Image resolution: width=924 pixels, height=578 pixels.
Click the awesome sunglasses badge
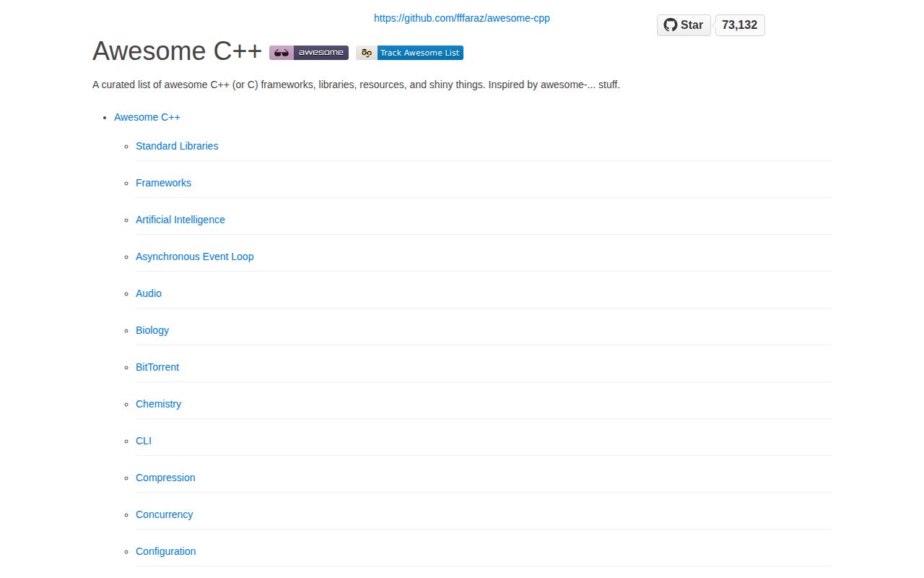[x=309, y=53]
